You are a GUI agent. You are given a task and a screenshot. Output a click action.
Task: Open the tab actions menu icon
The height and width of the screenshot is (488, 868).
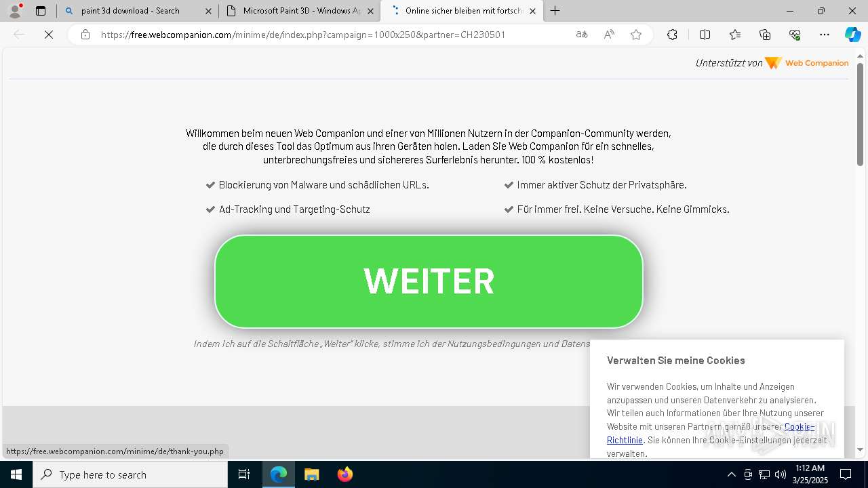41,11
